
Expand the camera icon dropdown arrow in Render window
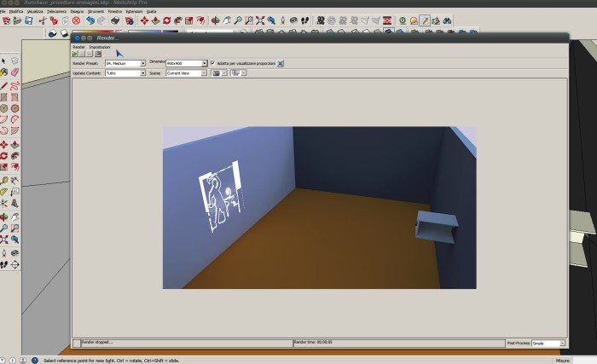click(224, 73)
